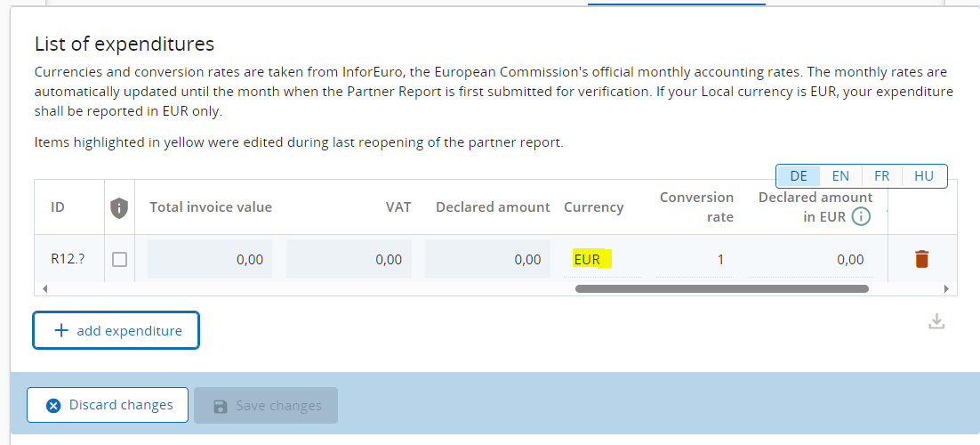The height and width of the screenshot is (445, 980).
Task: Click the table's right scroll arrow
Action: (946, 288)
